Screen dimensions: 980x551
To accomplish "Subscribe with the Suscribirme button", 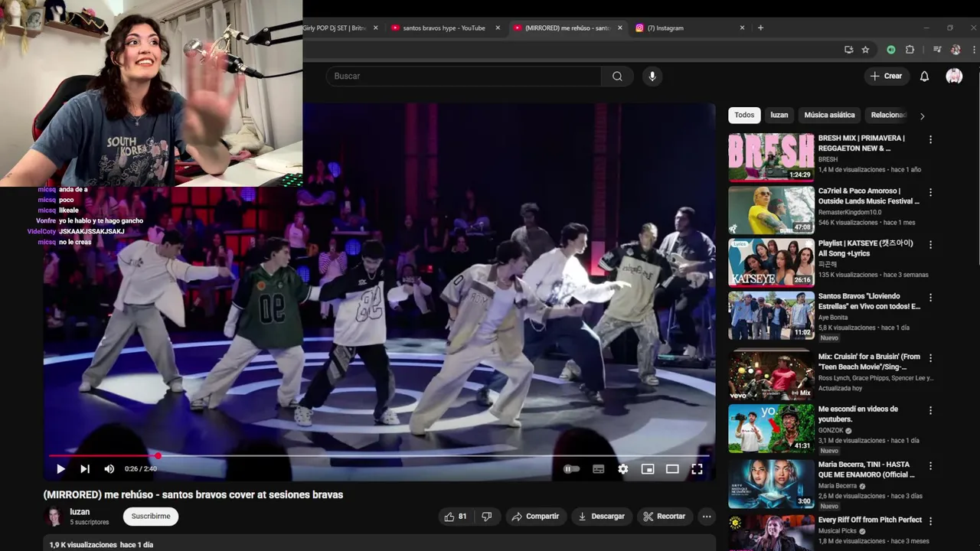I will pyautogui.click(x=151, y=517).
